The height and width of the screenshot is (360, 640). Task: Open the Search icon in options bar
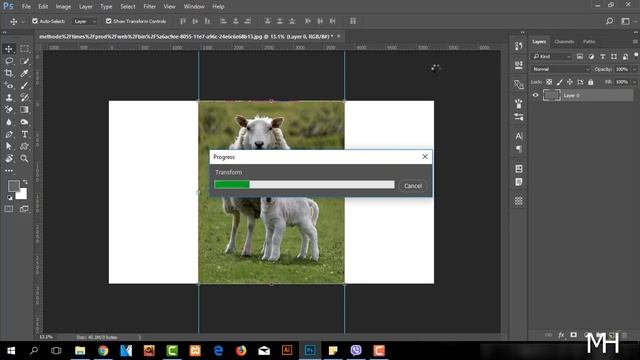click(609, 21)
